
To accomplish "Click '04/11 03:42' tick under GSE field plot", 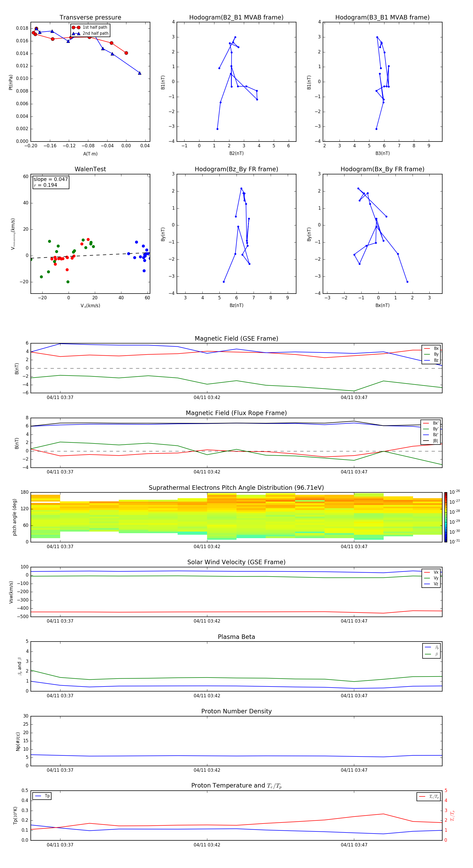I will 207,398.
